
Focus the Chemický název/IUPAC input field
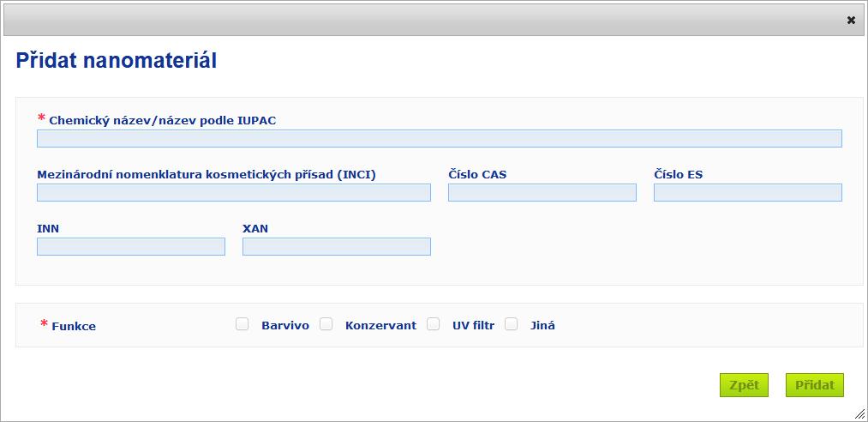[440, 138]
